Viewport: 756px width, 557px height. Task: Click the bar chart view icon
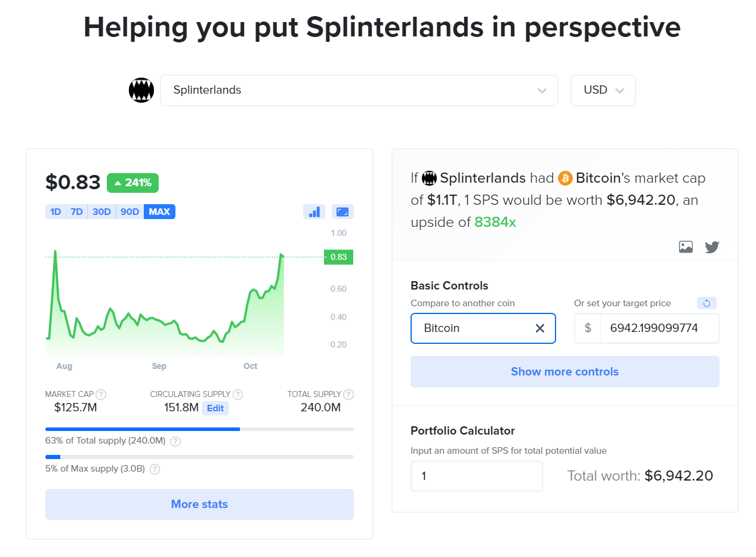coord(314,212)
